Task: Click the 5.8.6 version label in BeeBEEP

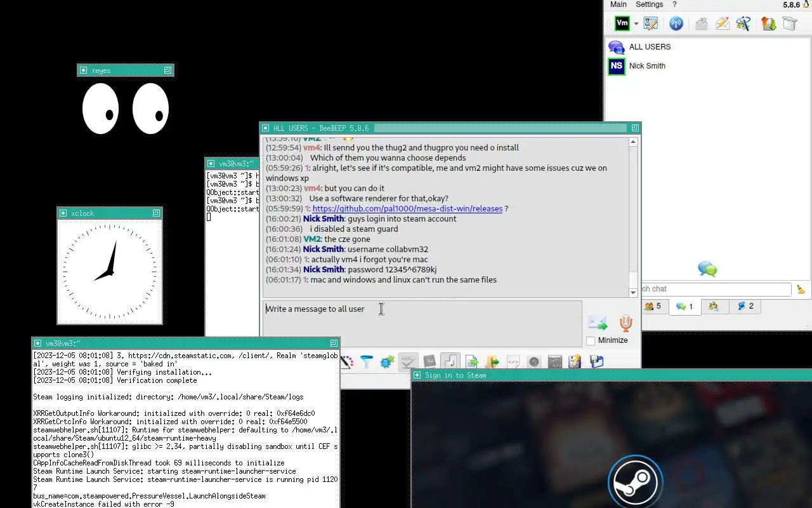Action: (792, 4)
